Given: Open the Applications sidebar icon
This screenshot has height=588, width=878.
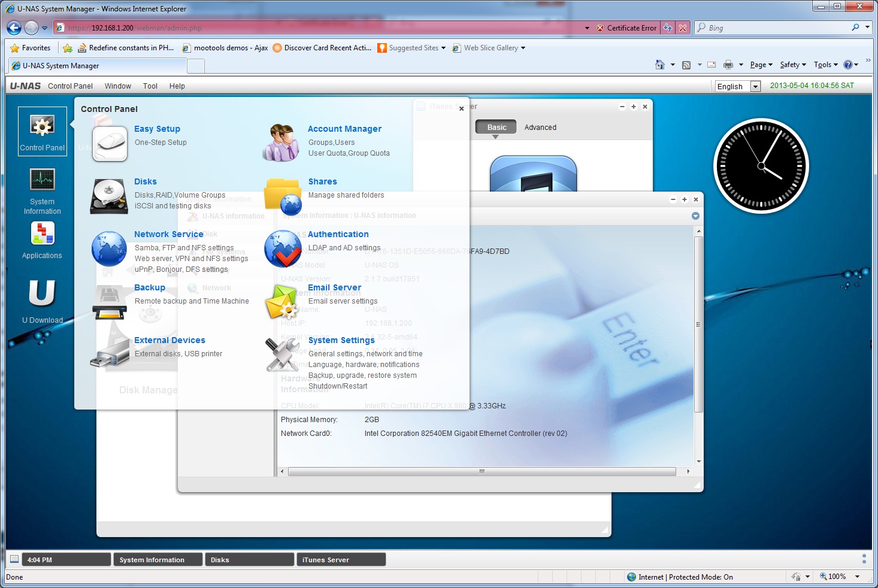Looking at the screenshot, I should point(43,240).
